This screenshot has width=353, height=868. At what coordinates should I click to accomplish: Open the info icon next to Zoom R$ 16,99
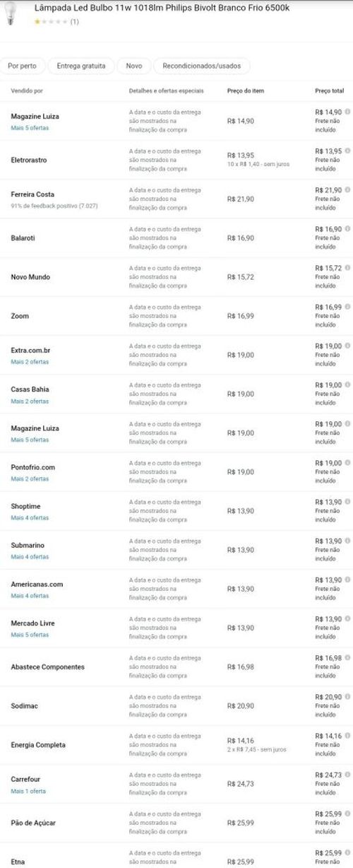pos(347,306)
